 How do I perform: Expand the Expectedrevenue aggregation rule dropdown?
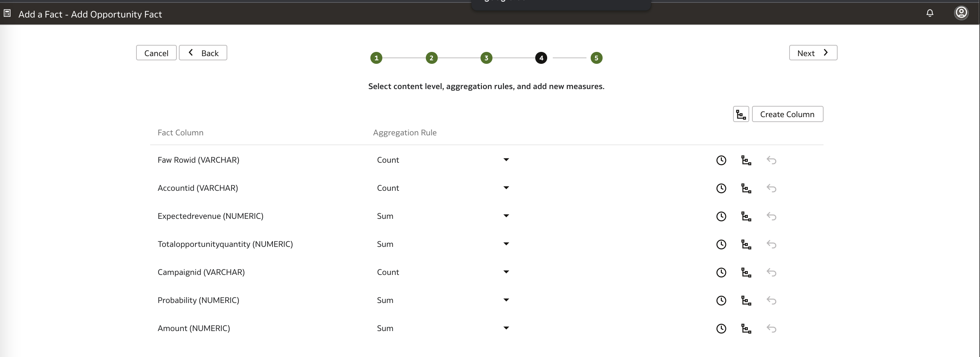point(506,216)
